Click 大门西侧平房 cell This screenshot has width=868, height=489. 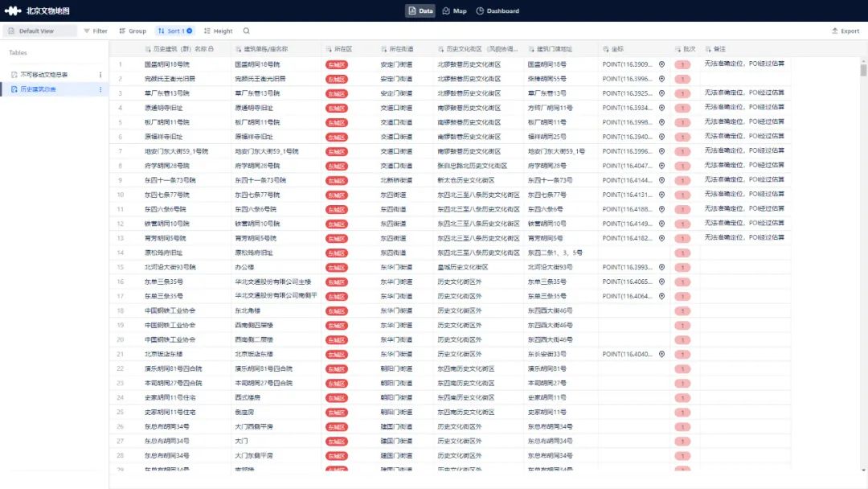tap(253, 426)
